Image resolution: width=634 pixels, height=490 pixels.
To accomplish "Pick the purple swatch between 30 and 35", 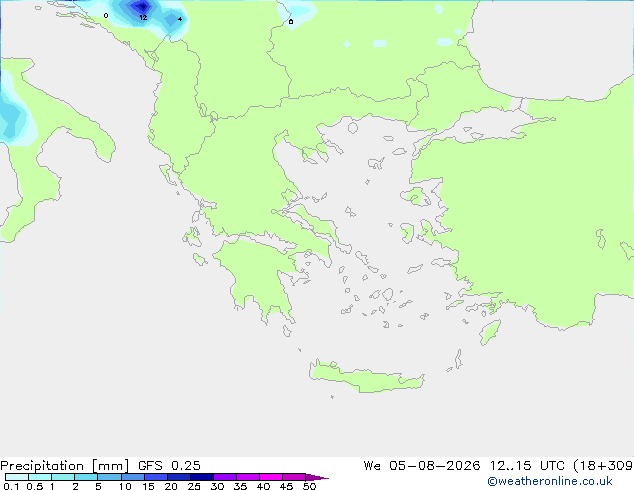I will 225,477.
